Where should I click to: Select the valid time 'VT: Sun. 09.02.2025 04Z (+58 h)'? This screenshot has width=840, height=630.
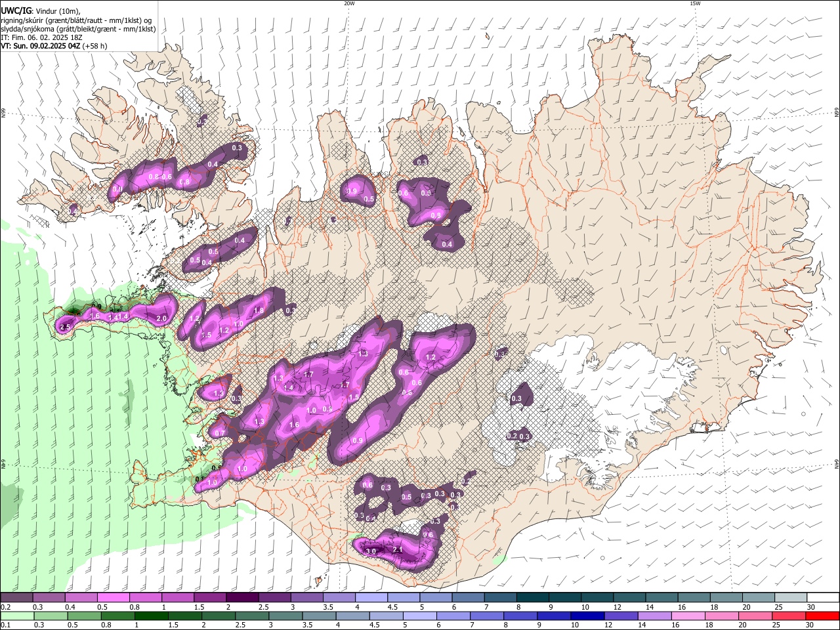(54, 46)
